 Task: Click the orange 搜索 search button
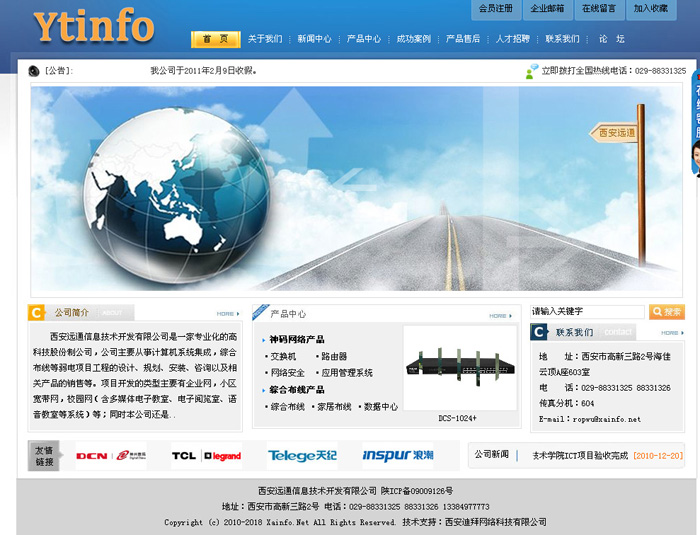tap(667, 311)
